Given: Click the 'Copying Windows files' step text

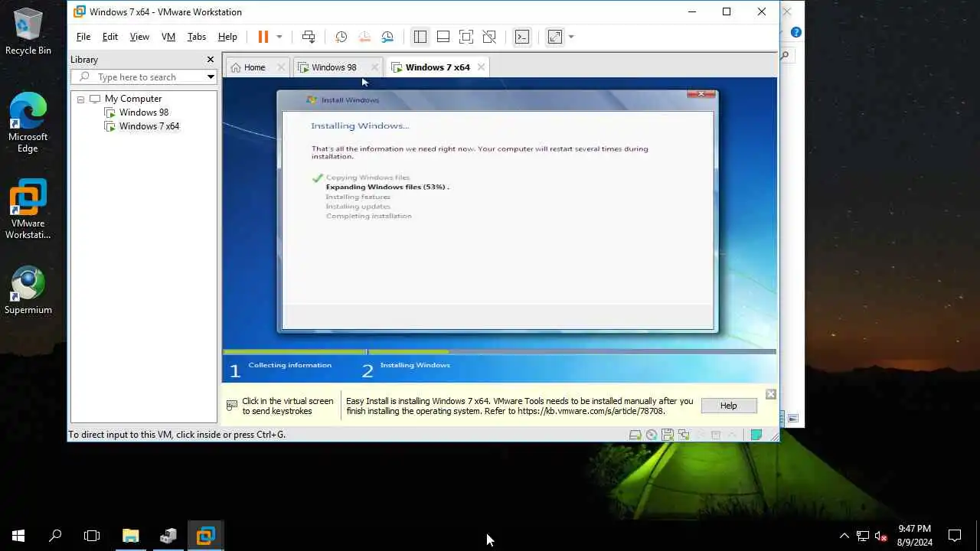Looking at the screenshot, I should pyautogui.click(x=367, y=178).
